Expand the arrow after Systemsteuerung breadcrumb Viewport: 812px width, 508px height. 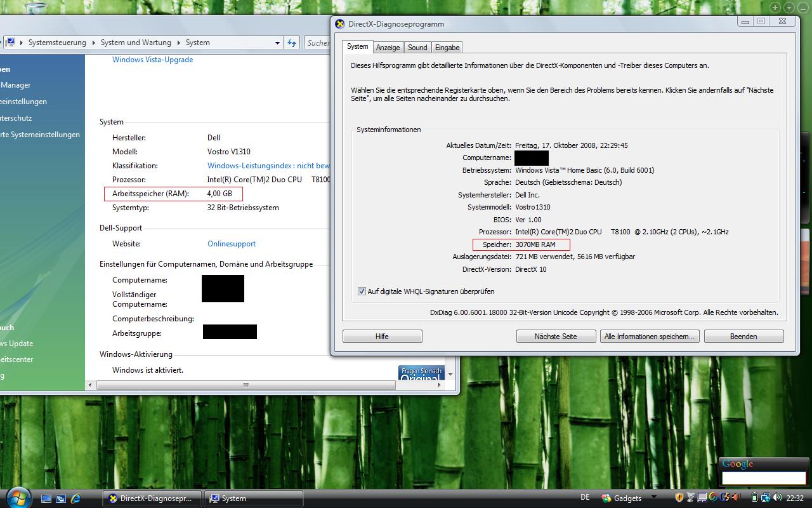93,43
